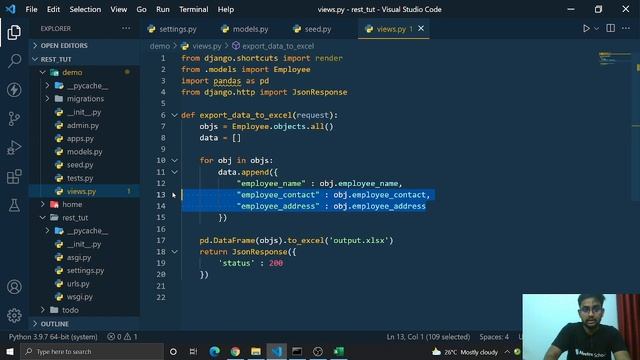
Task: Run the Python file with play button
Action: [586, 29]
